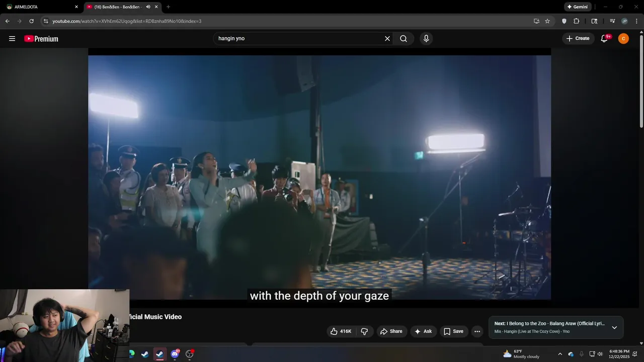Open the YouTube guide hamburger menu
Screen dimensions: 644x362
(12, 39)
